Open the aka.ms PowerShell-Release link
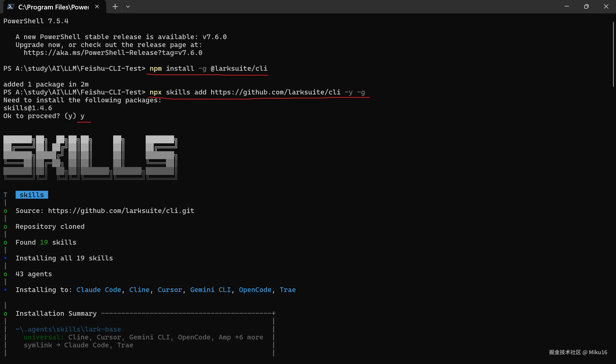This screenshot has height=364, width=616. coord(113,53)
